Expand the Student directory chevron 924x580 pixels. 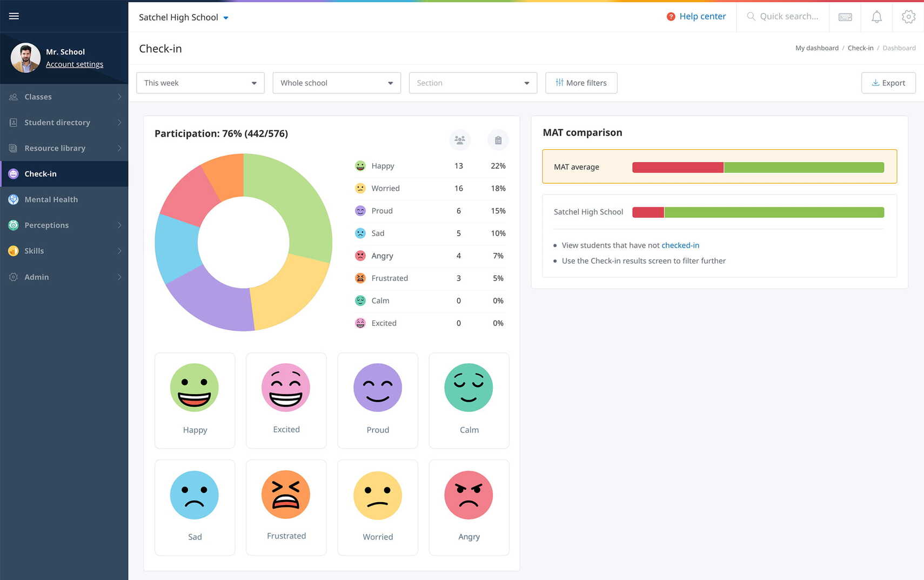(119, 123)
